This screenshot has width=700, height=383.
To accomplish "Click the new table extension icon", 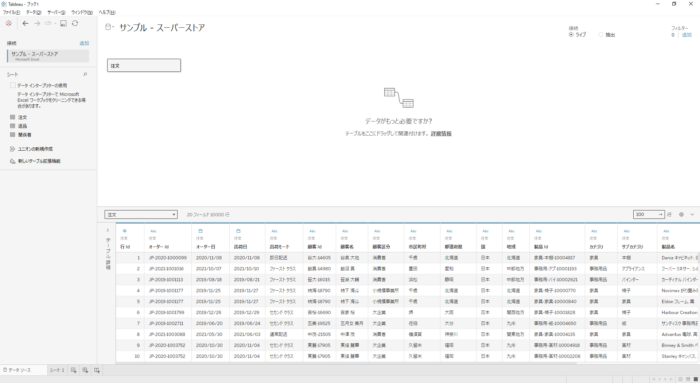I will 12,161.
